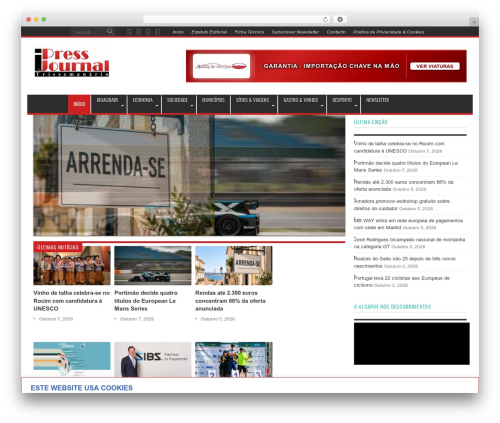
Task: Expand the Sítios & Viagens dropdown arrow
Action: (273, 106)
